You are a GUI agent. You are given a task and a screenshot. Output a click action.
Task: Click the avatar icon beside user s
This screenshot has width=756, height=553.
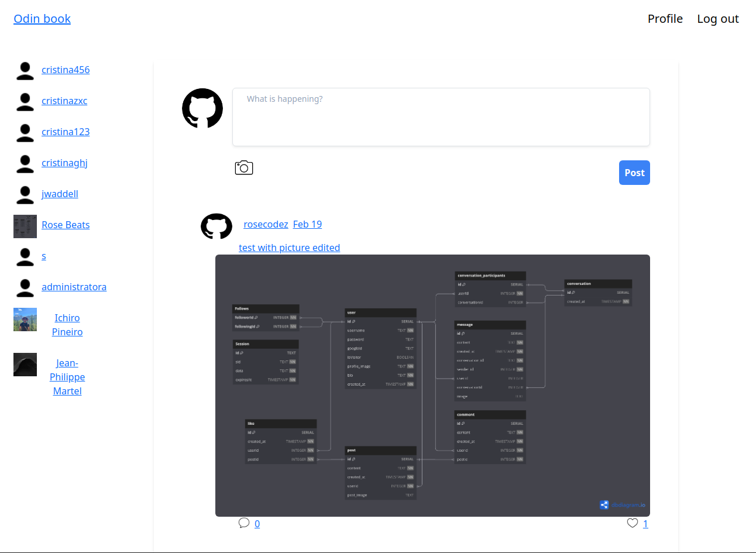25,257
